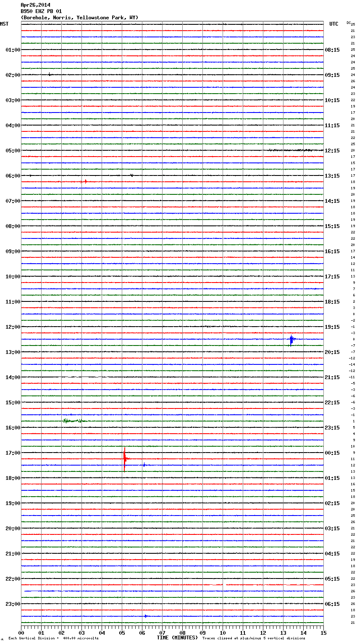This screenshot has width=357, height=644.
Task: Click the Borehole, Norris, Yellowstone Park location text
Action: (79, 18)
